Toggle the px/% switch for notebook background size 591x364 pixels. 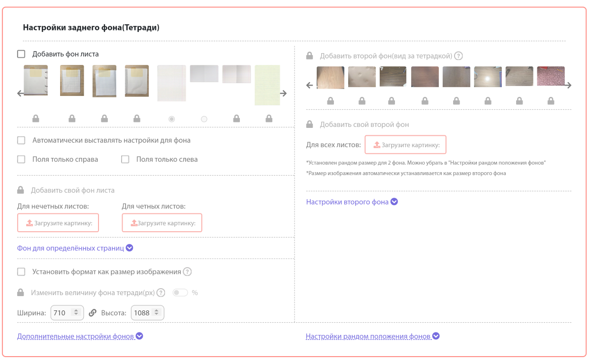180,293
